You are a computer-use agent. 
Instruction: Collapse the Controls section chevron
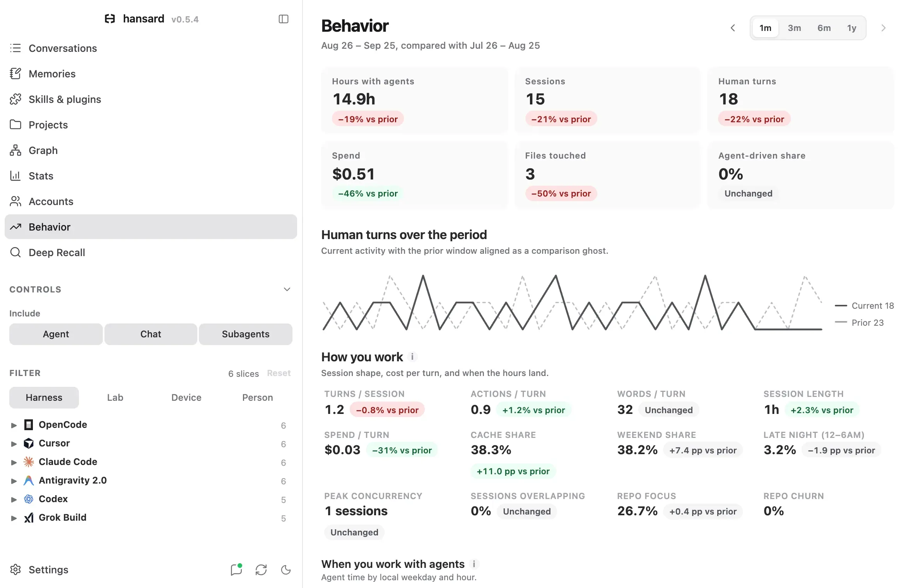point(287,289)
